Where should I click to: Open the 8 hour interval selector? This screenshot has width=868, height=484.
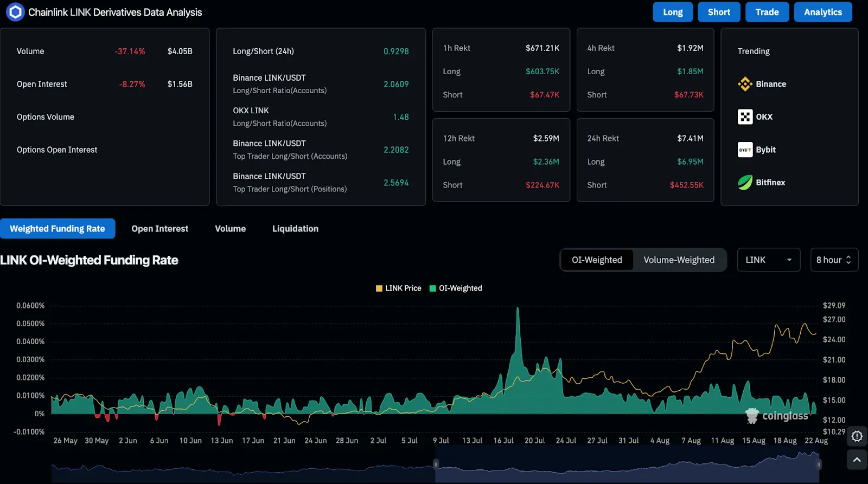[833, 260]
